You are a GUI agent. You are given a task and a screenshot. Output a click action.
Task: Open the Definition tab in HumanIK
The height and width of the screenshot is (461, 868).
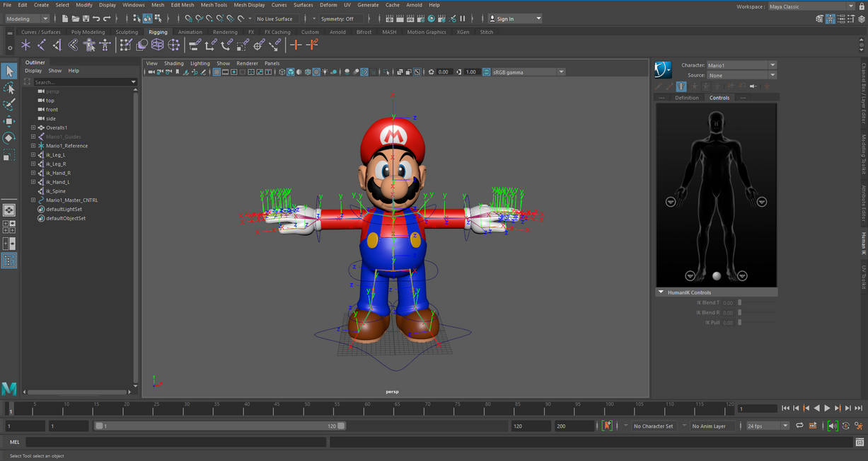click(686, 98)
